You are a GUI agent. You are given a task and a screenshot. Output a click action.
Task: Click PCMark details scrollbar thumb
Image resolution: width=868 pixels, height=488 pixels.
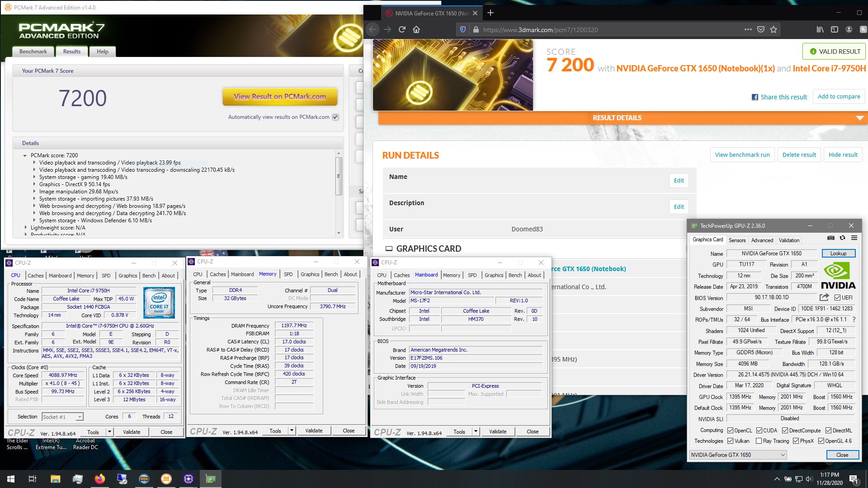[x=339, y=176]
